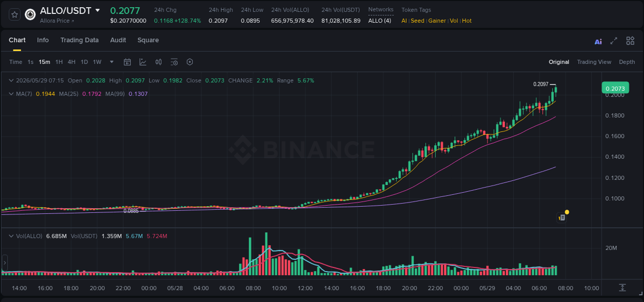The width and height of the screenshot is (644, 302).
Task: Select the 1s interval
Action: click(x=30, y=62)
